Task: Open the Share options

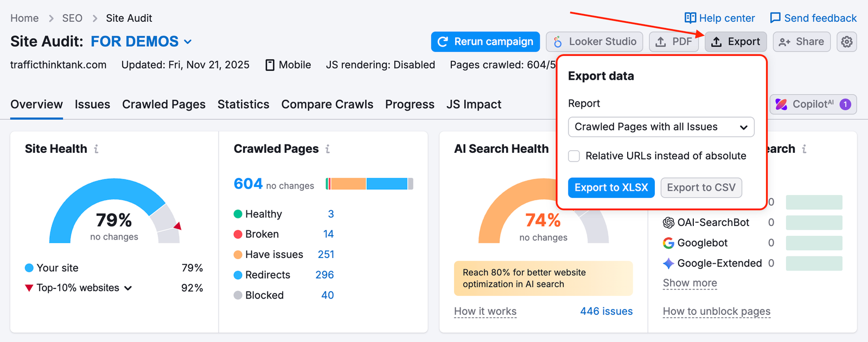Action: click(801, 42)
